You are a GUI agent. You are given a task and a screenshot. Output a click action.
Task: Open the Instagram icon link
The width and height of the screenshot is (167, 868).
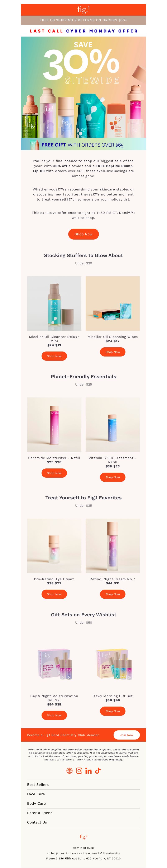(x=79, y=771)
